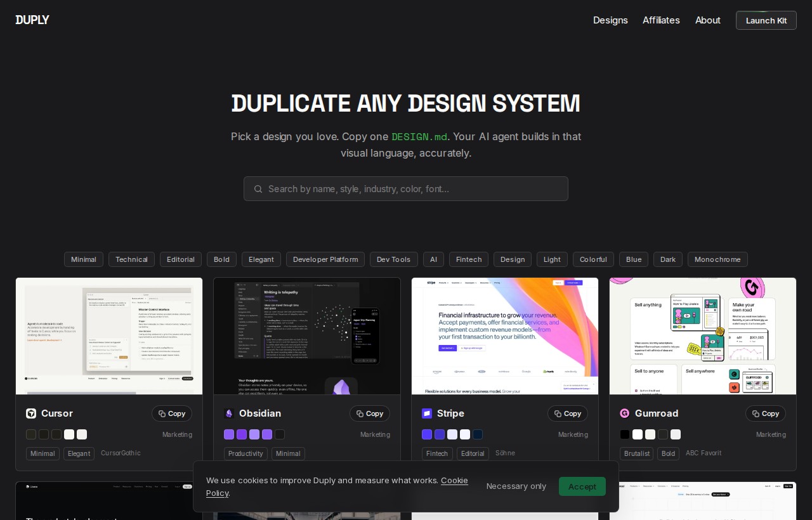Click the Minimal tag on the Obsidian card
Screen dimensions: 812x520
click(x=288, y=453)
